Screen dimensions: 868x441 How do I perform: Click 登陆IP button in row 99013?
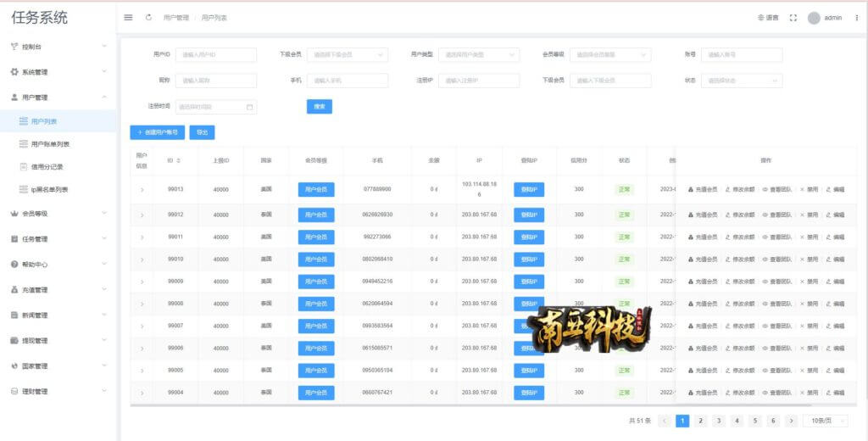pyautogui.click(x=529, y=189)
